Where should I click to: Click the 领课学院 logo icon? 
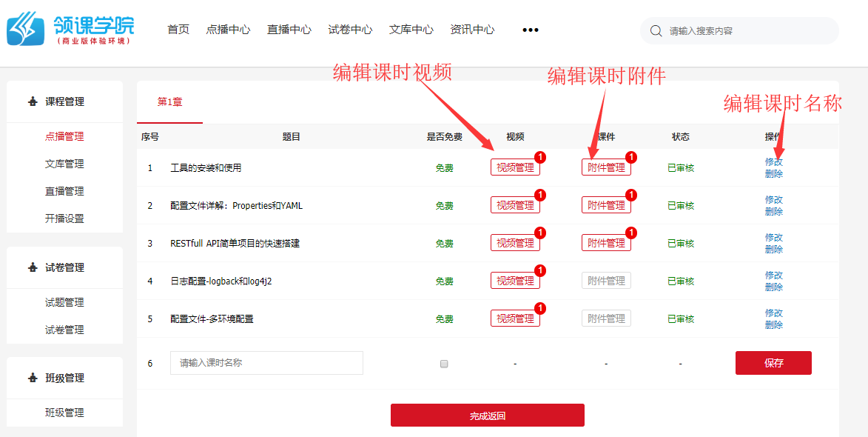(x=25, y=30)
